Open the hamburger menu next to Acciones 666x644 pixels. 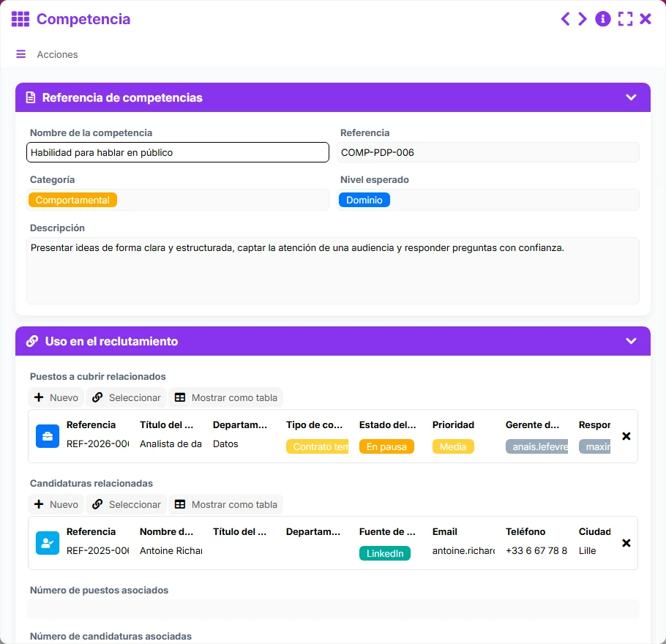[20, 54]
